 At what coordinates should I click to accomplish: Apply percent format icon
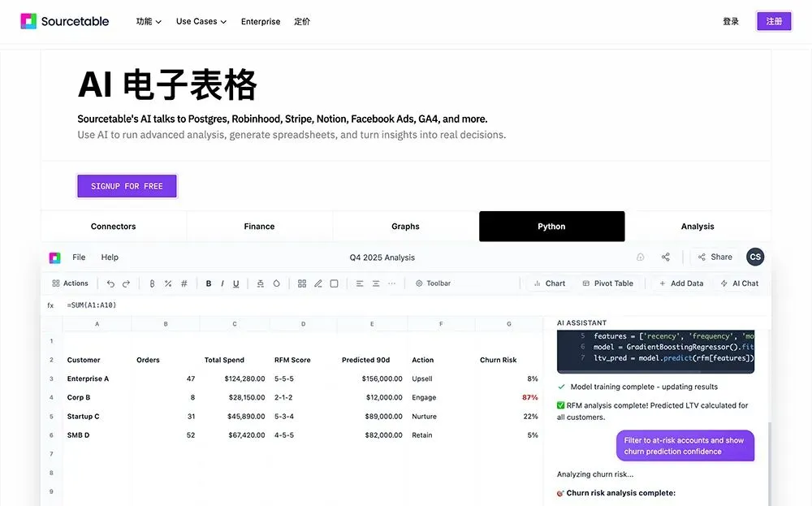tap(168, 283)
